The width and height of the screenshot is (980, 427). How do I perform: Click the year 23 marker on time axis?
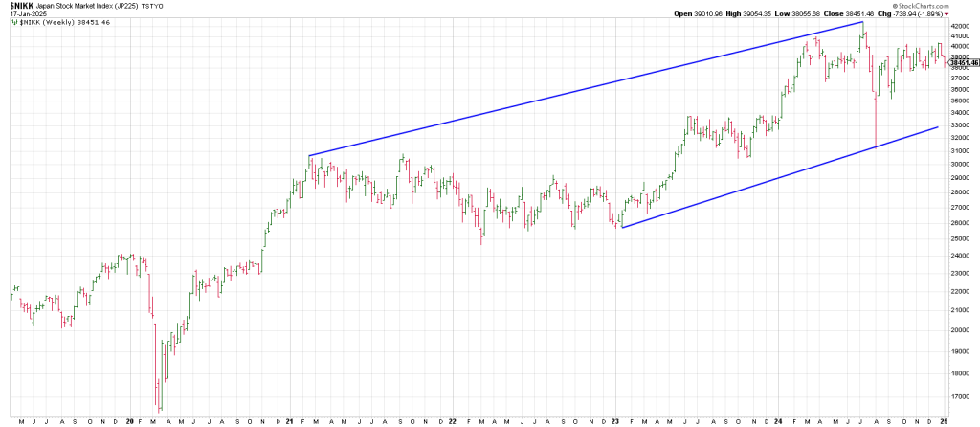[614, 421]
